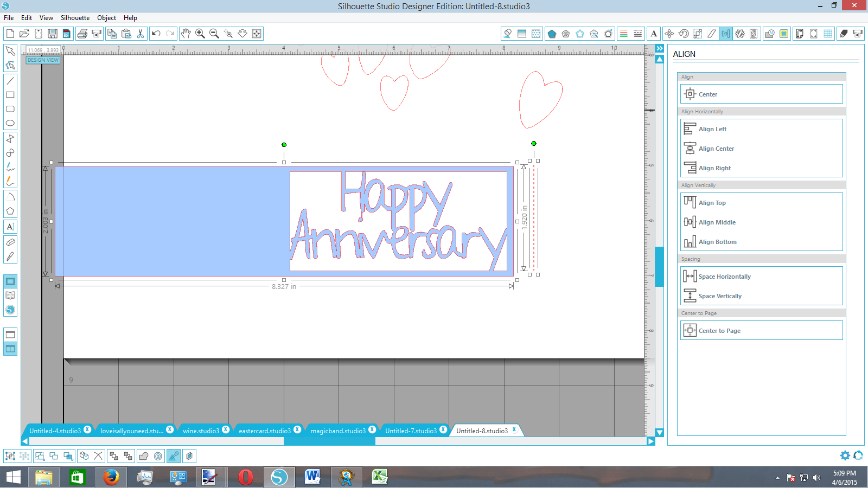Click the Delete X icon in bottom toolbar

pos(98,456)
